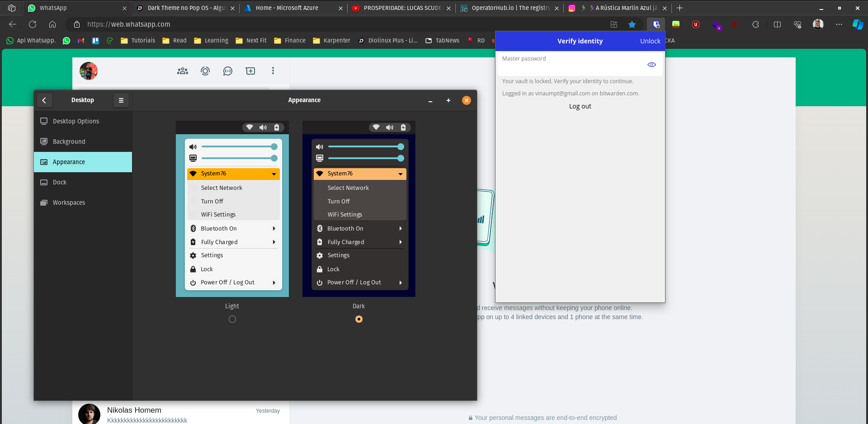Toggle master password visibility eye
Screen dimensions: 868x424
click(651, 65)
